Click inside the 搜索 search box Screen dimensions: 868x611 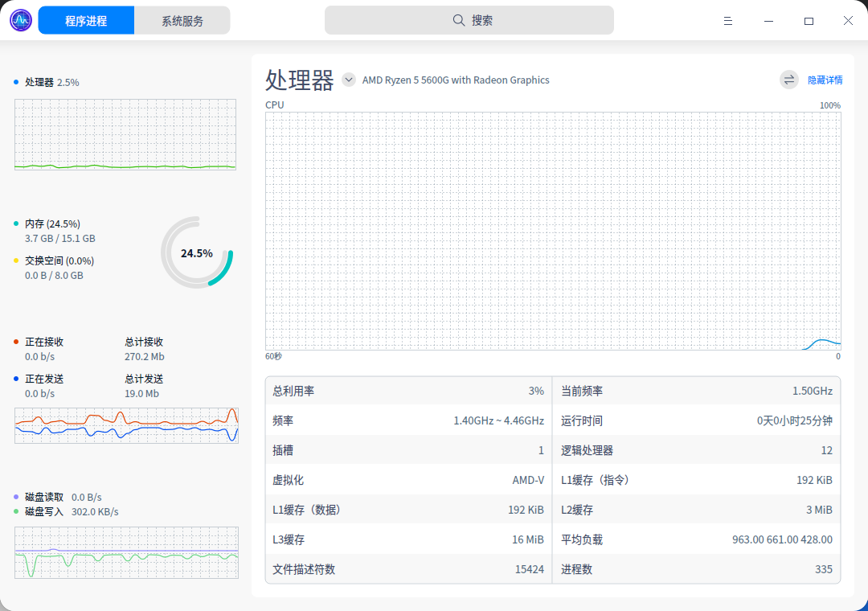(469, 20)
